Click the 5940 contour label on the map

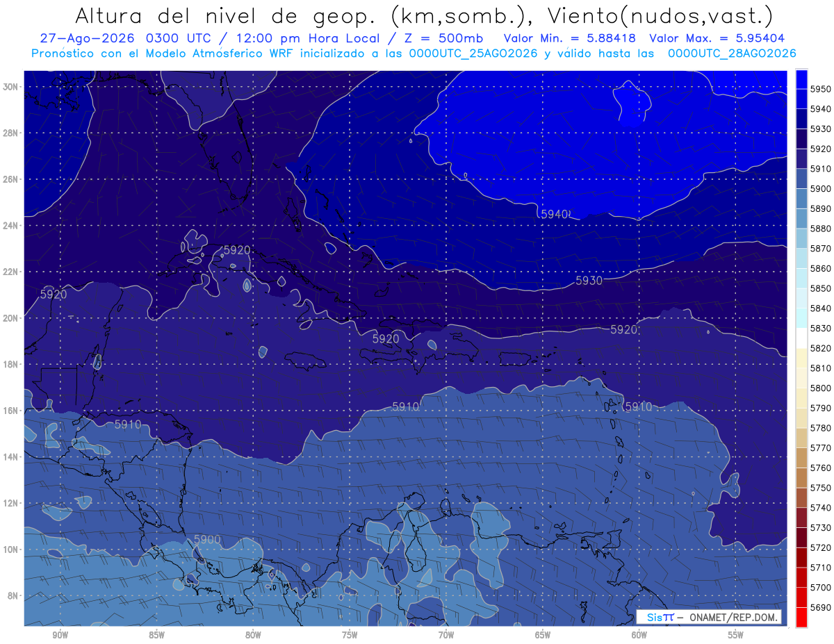555,214
